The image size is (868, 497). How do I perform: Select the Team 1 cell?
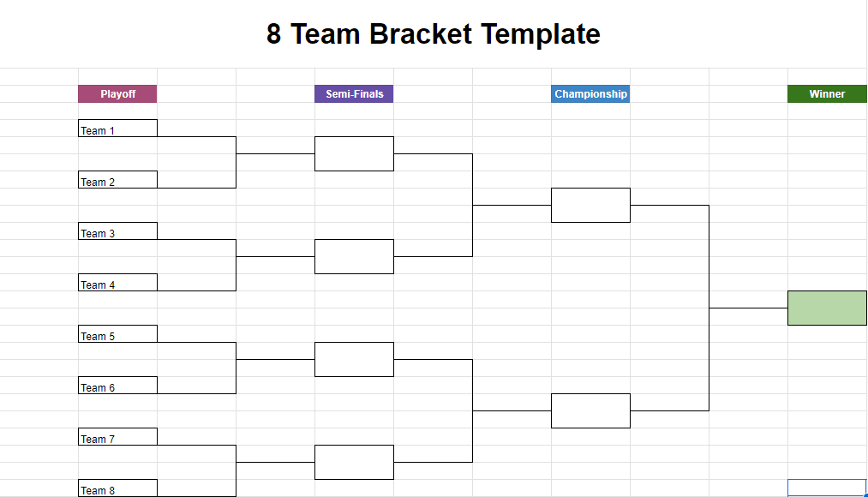[117, 128]
